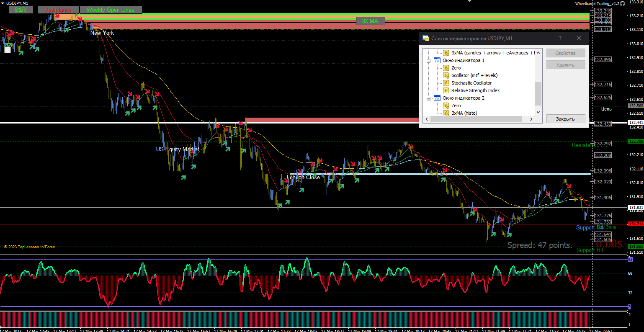
Task: Click the Stochastic Oscillator indicator icon
Action: 446,83
